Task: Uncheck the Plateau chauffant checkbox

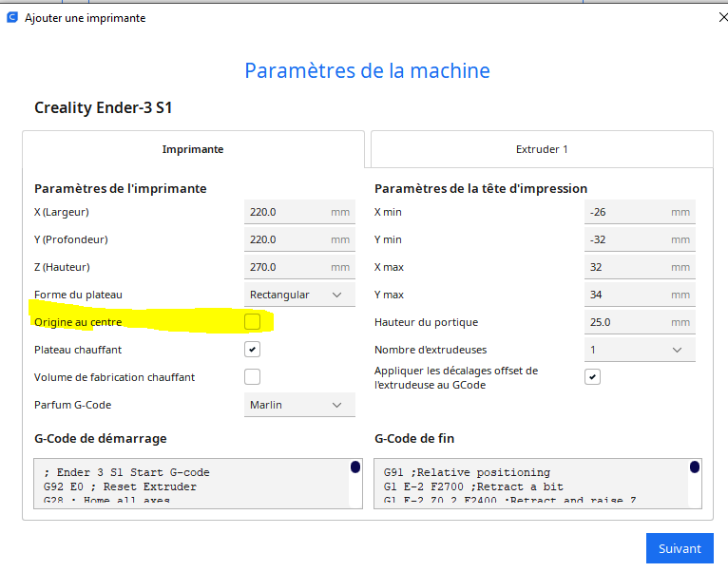Action: [252, 350]
